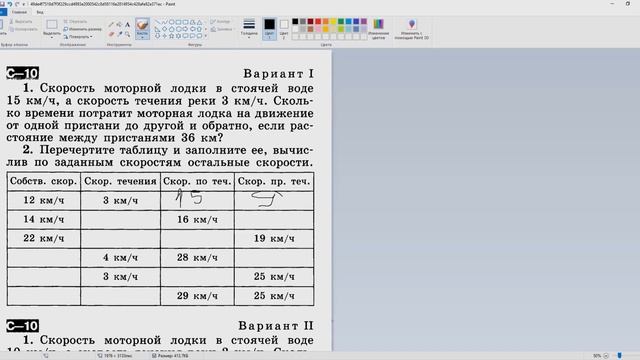Switch to the Home (Главная) tab
Screen dimensions: 640x360
[x=19, y=12]
